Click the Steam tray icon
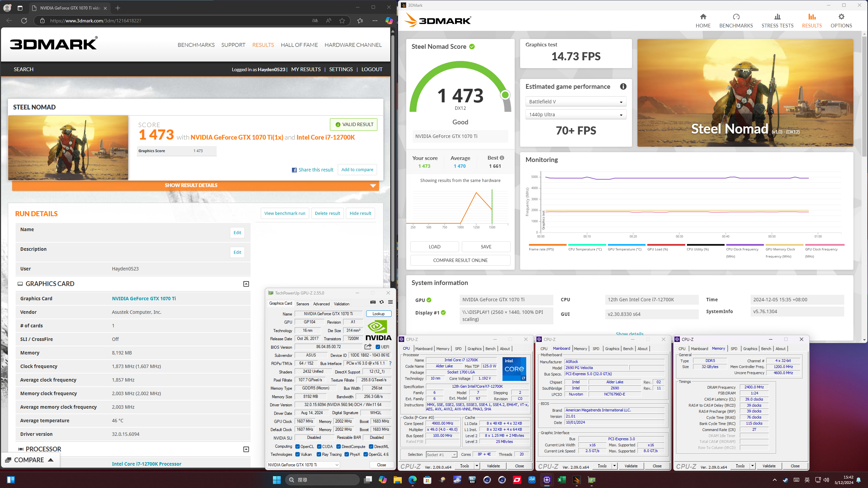This screenshot has height=488, width=868. point(785,480)
